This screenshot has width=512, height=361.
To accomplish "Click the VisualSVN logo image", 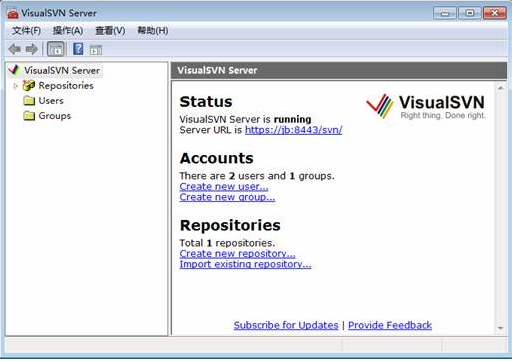I will click(x=425, y=106).
